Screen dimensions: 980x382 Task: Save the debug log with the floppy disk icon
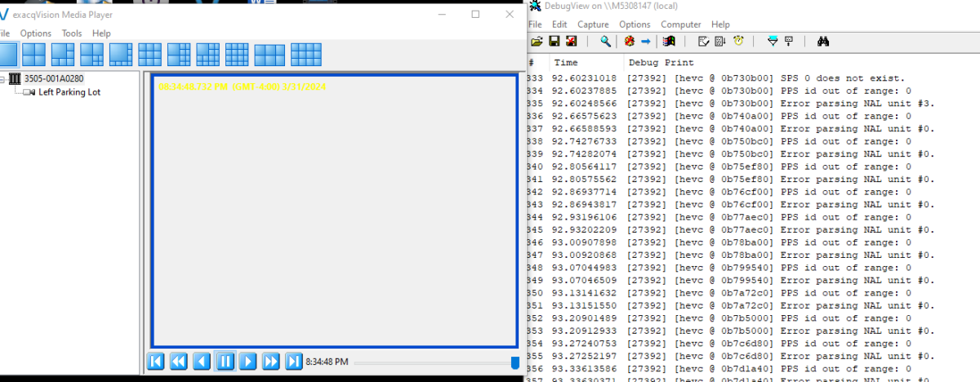tap(554, 42)
